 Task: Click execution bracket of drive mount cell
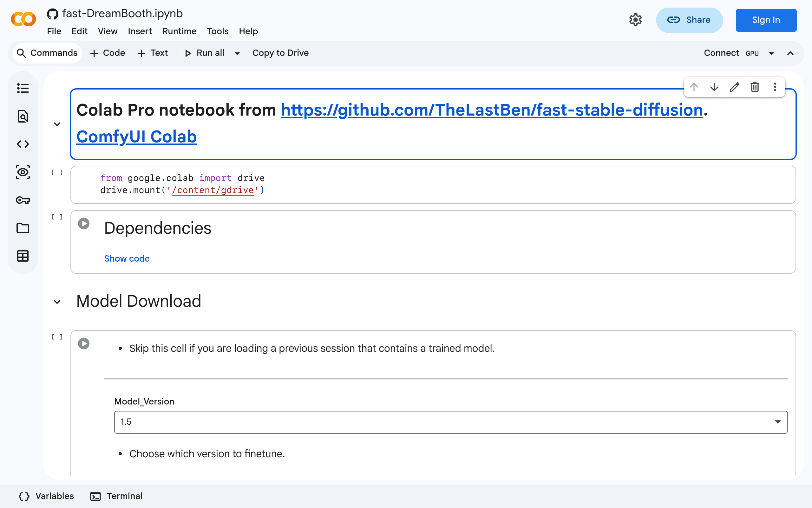pos(57,172)
